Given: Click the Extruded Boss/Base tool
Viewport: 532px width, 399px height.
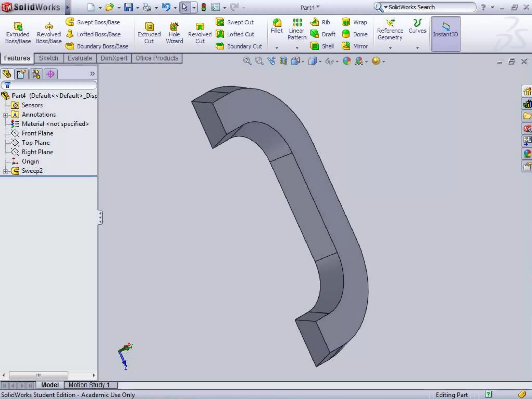Looking at the screenshot, I should (18, 33).
